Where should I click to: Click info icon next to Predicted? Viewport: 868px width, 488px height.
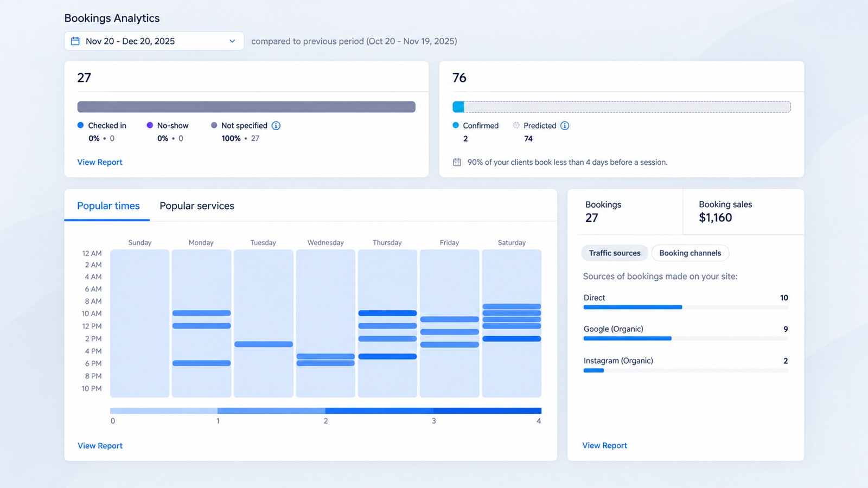point(565,126)
